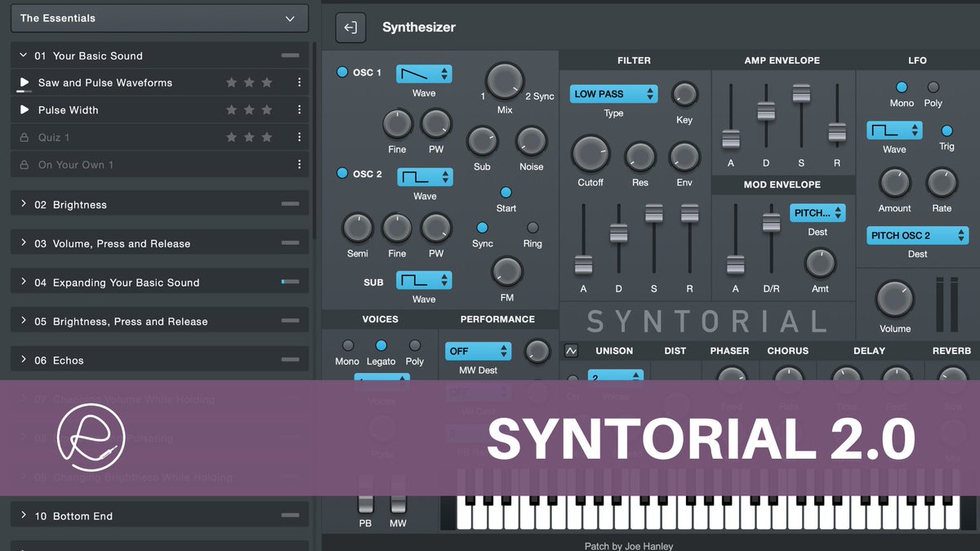Toggle oscillator Sync on or off
980x551 pixels.
coord(482,228)
